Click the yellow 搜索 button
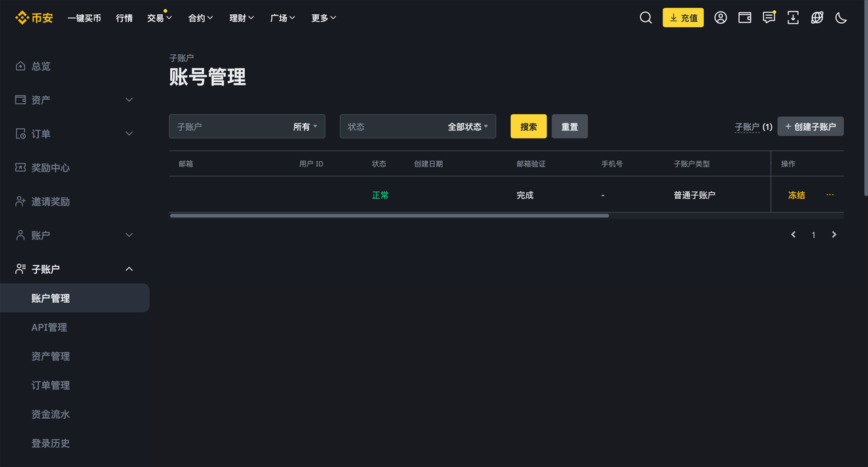This screenshot has height=467, width=868. (528, 127)
